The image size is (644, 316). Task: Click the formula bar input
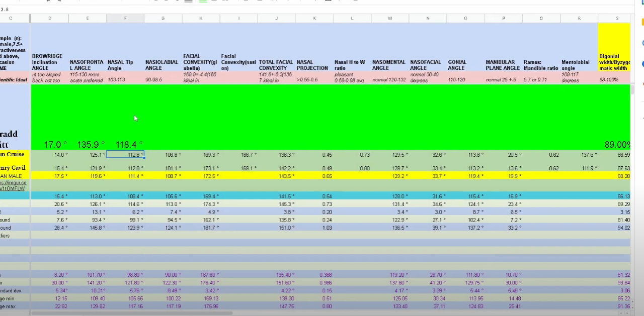pyautogui.click(x=317, y=10)
